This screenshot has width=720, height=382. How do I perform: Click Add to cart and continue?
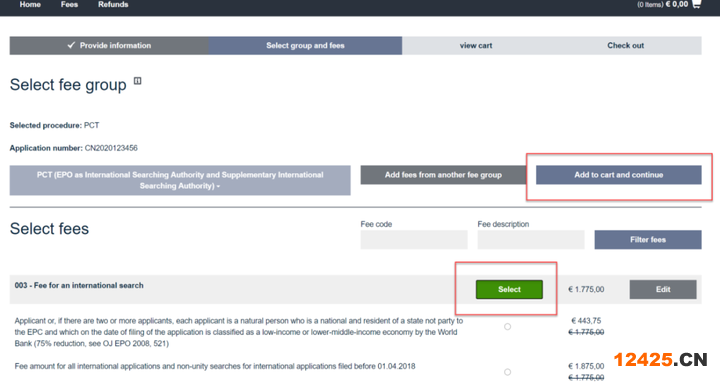619,175
